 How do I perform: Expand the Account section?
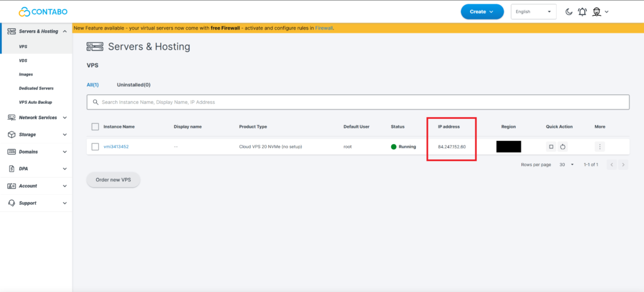pos(65,186)
